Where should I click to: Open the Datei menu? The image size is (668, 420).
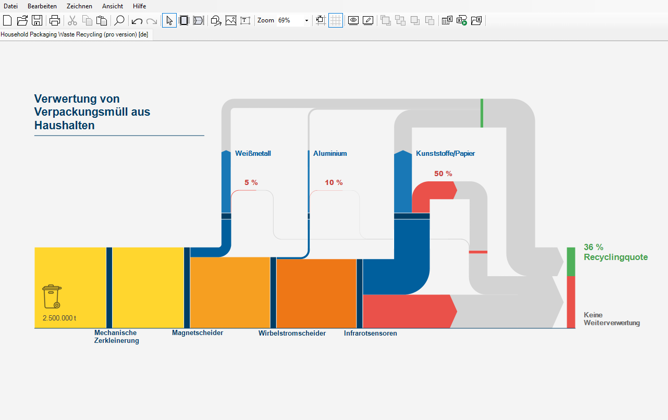(x=11, y=6)
